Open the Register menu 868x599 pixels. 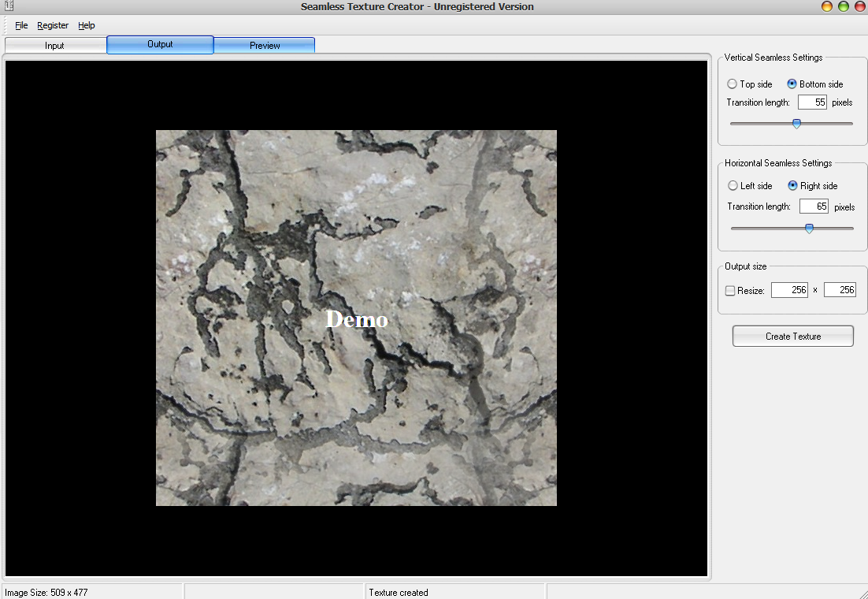(53, 25)
